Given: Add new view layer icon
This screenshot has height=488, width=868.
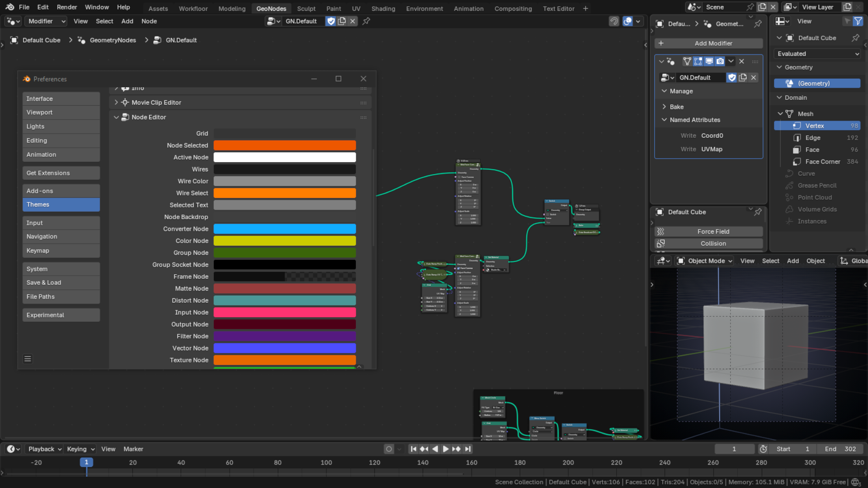Looking at the screenshot, I should [x=847, y=7].
